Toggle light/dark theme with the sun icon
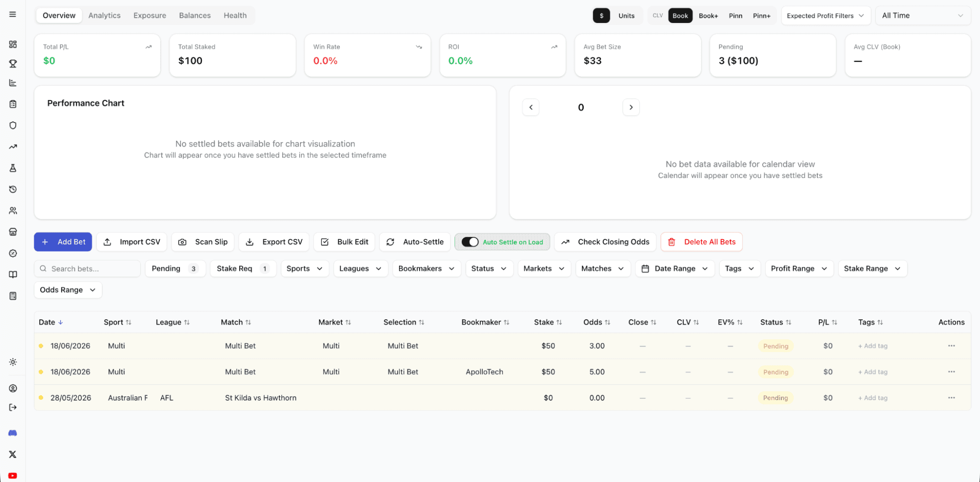Viewport: 980px width, 482px height. click(x=13, y=362)
